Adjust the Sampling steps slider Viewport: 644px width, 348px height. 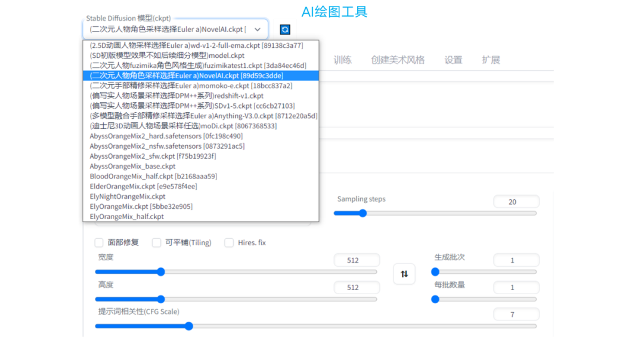435,213
